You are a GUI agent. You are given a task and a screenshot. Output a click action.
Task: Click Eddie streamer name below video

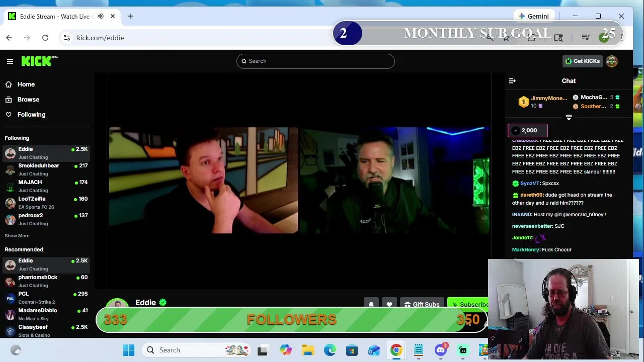coord(145,303)
